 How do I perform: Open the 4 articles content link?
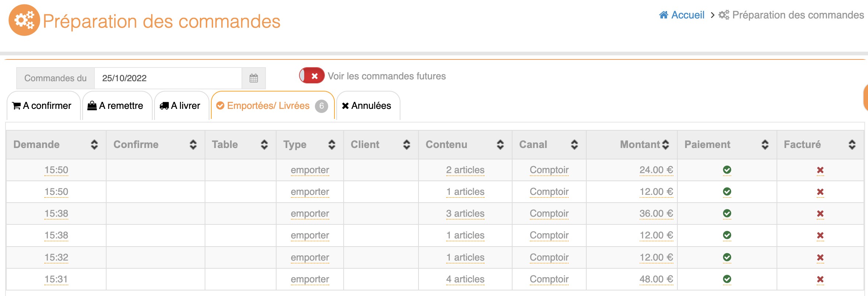[x=465, y=279]
